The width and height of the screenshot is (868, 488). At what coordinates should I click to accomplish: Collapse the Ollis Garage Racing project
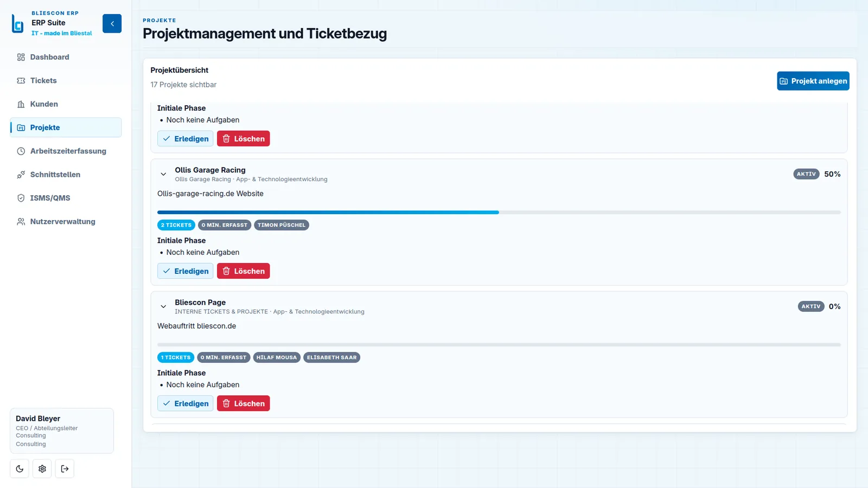coord(163,174)
